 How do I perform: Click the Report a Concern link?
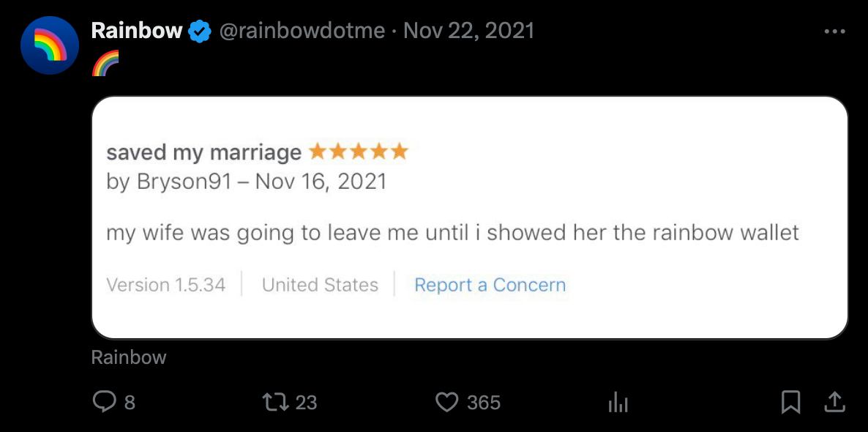[x=490, y=285]
